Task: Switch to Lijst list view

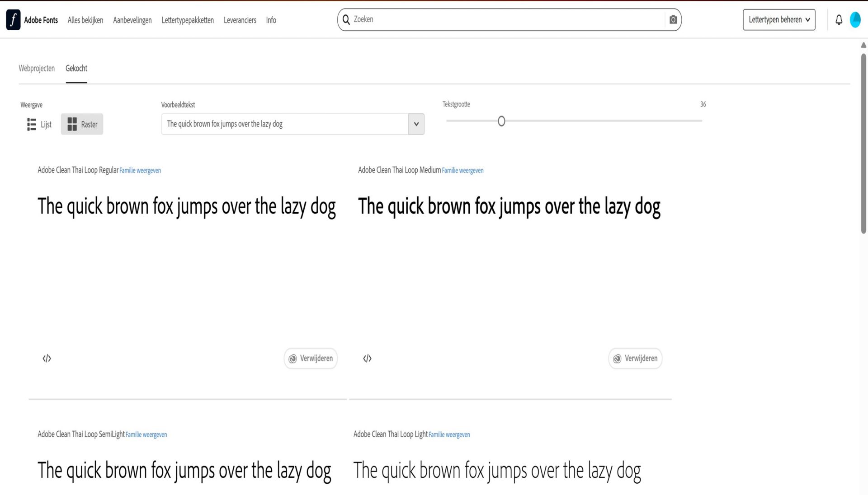Action: pos(39,124)
